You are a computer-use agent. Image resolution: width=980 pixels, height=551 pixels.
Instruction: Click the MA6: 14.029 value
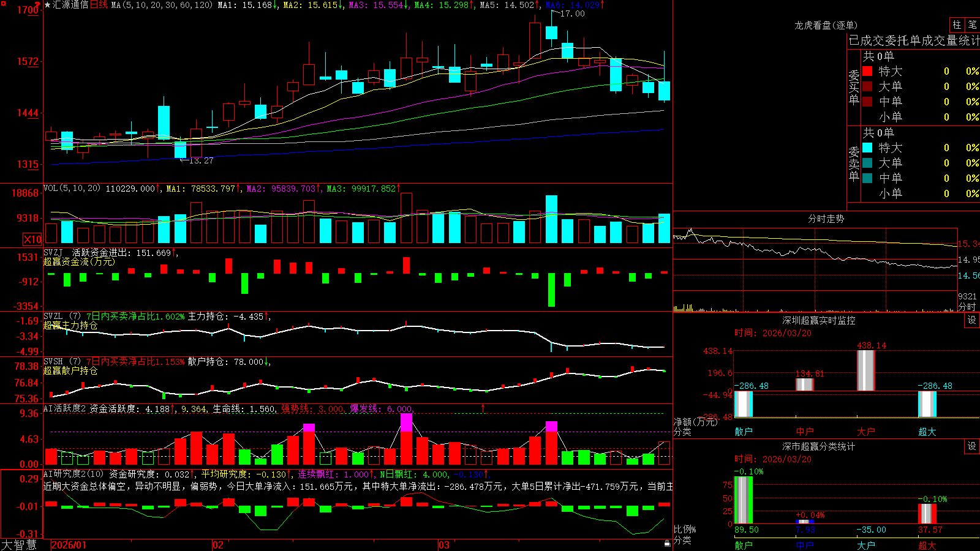pyautogui.click(x=575, y=5)
